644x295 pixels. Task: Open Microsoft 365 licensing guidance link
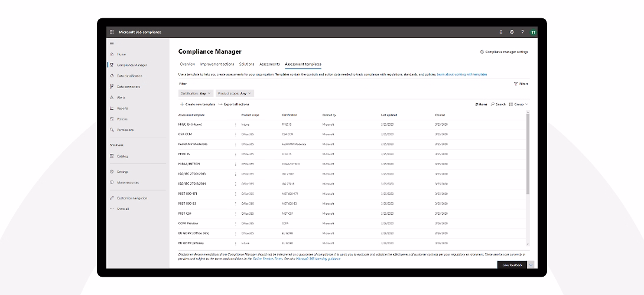pyautogui.click(x=318, y=259)
